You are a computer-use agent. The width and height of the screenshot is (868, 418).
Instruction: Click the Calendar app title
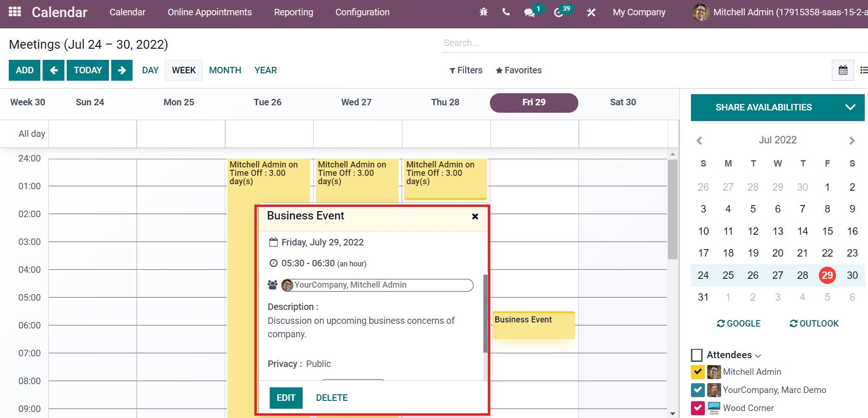click(59, 13)
